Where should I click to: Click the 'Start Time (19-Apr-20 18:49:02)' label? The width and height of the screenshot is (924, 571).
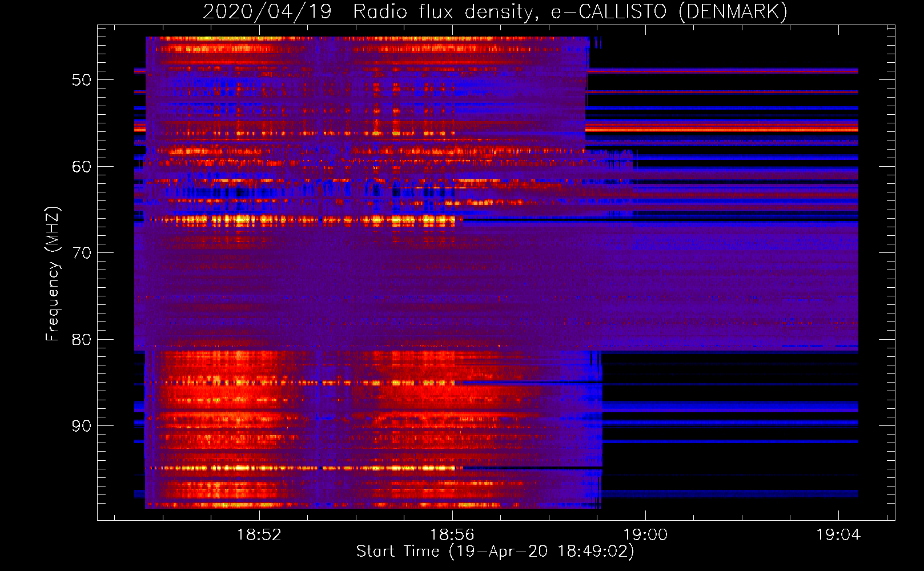[x=495, y=552]
